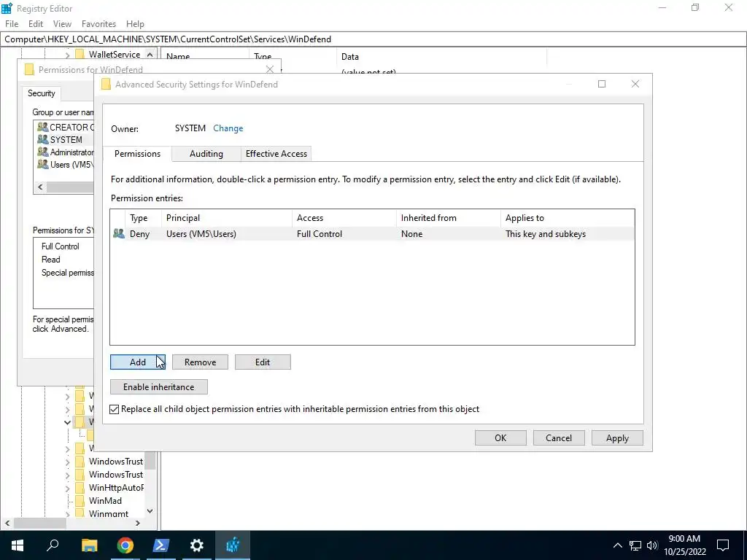Click the Change owner link
The height and width of the screenshot is (560, 747).
pyautogui.click(x=228, y=128)
